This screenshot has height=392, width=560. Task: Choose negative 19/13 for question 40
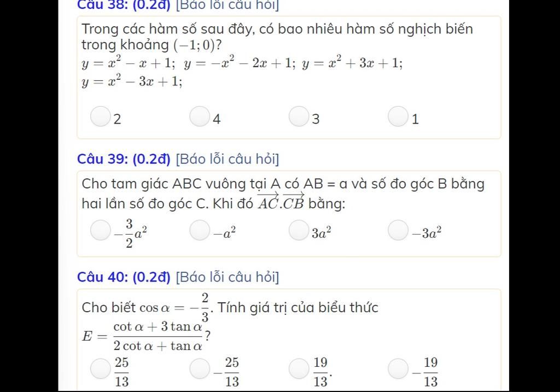click(398, 369)
